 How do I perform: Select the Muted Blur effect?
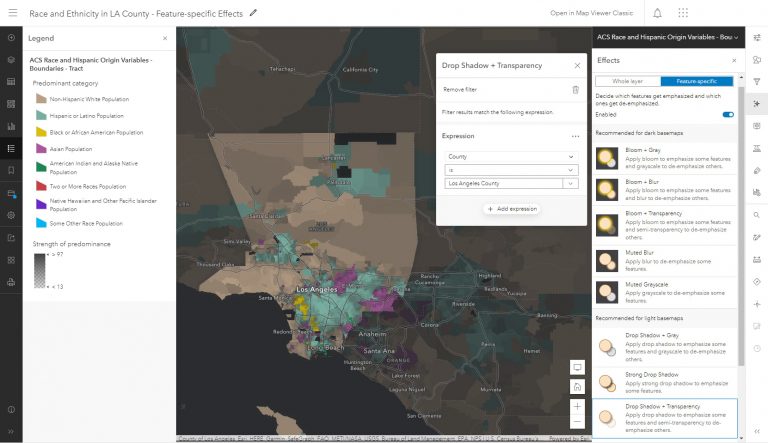[x=665, y=261]
